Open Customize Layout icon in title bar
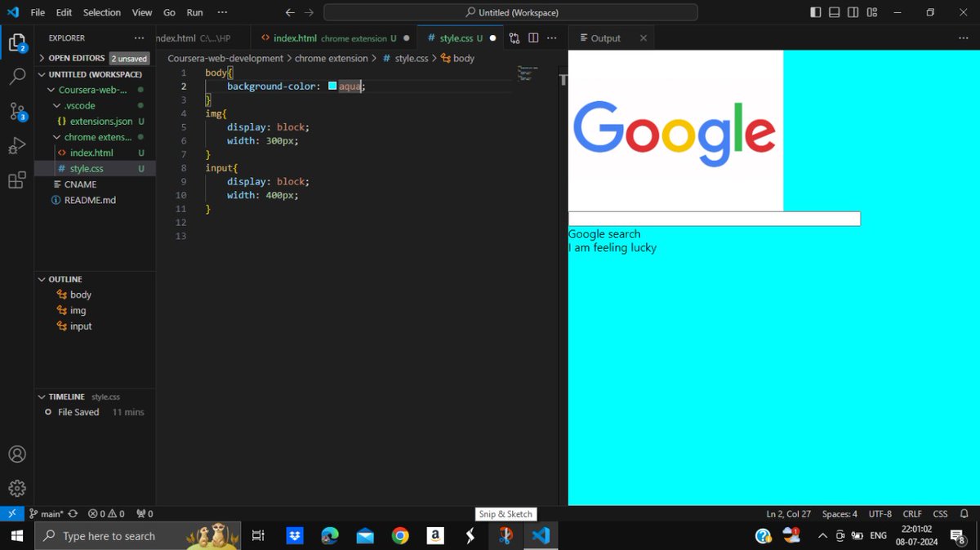Viewport: 980px width, 550px height. coord(872,12)
